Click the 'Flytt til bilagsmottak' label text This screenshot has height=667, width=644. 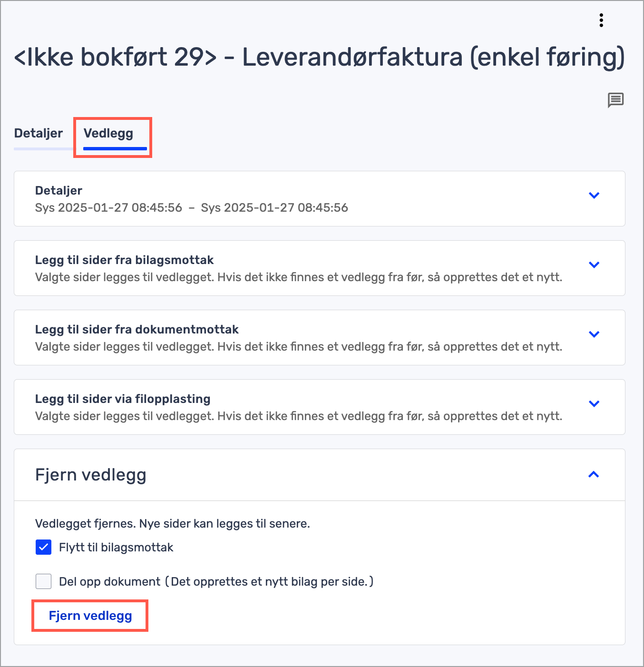click(116, 548)
